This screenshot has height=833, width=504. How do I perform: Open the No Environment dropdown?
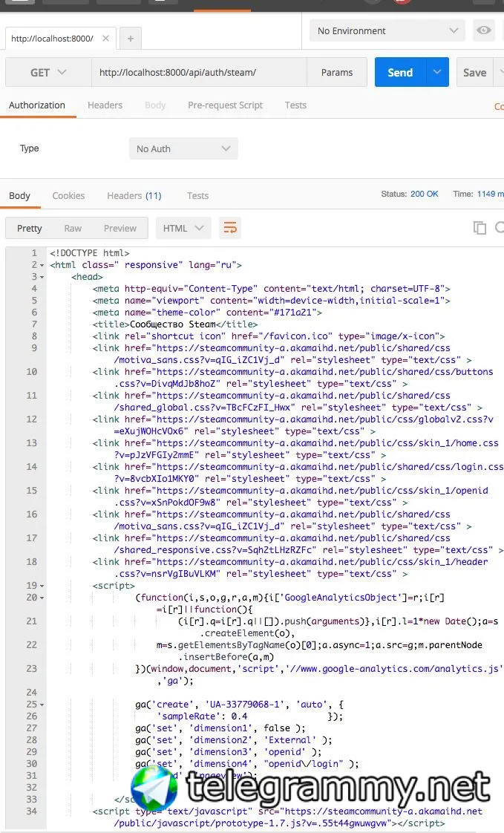click(387, 31)
